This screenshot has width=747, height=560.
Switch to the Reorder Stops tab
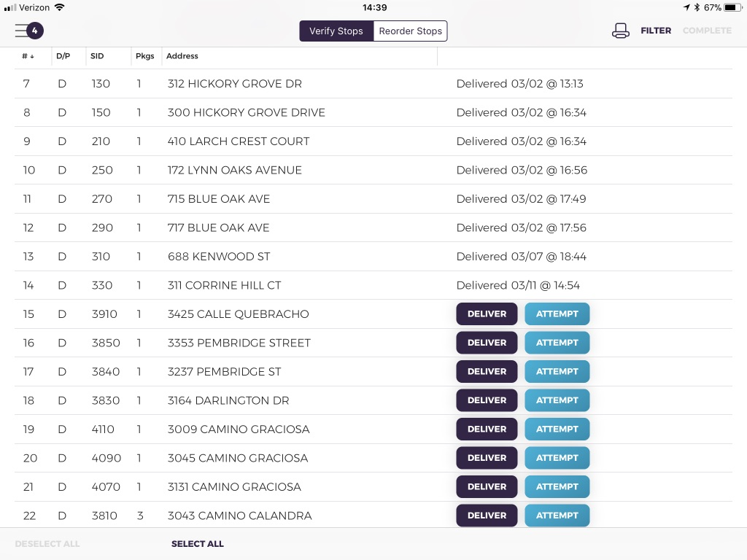pos(410,31)
